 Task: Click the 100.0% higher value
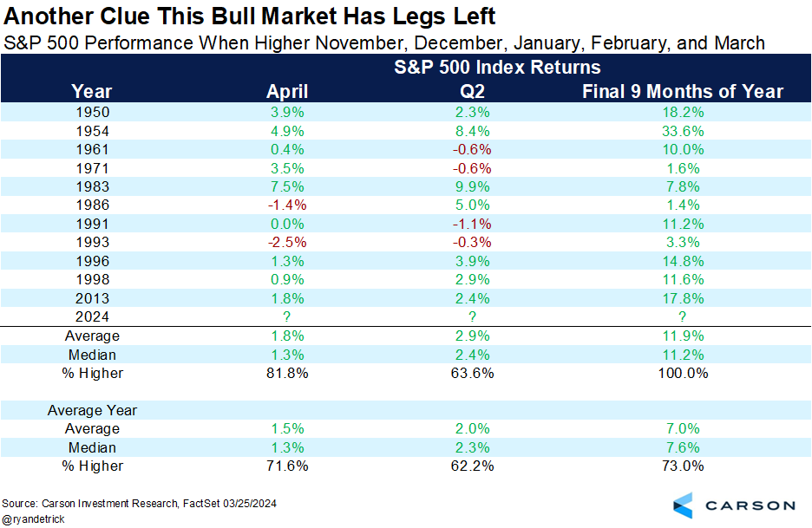pos(683,373)
